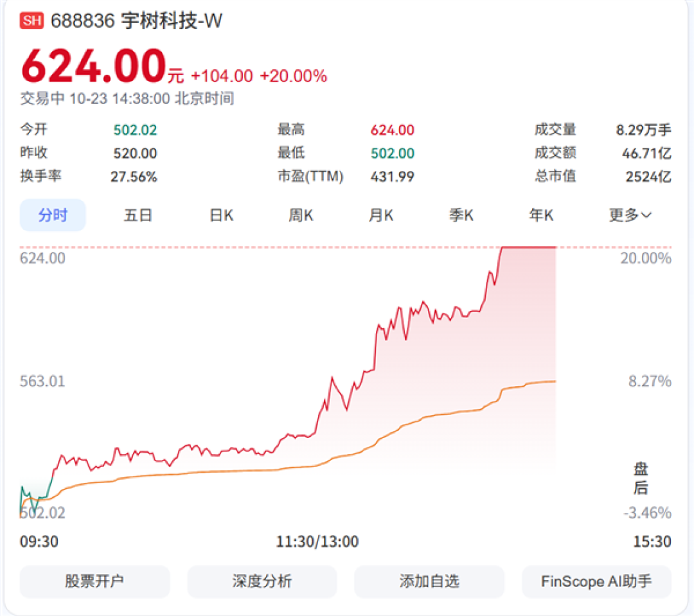Click the orange average price line end point
The height and width of the screenshot is (616, 694).
point(555,381)
